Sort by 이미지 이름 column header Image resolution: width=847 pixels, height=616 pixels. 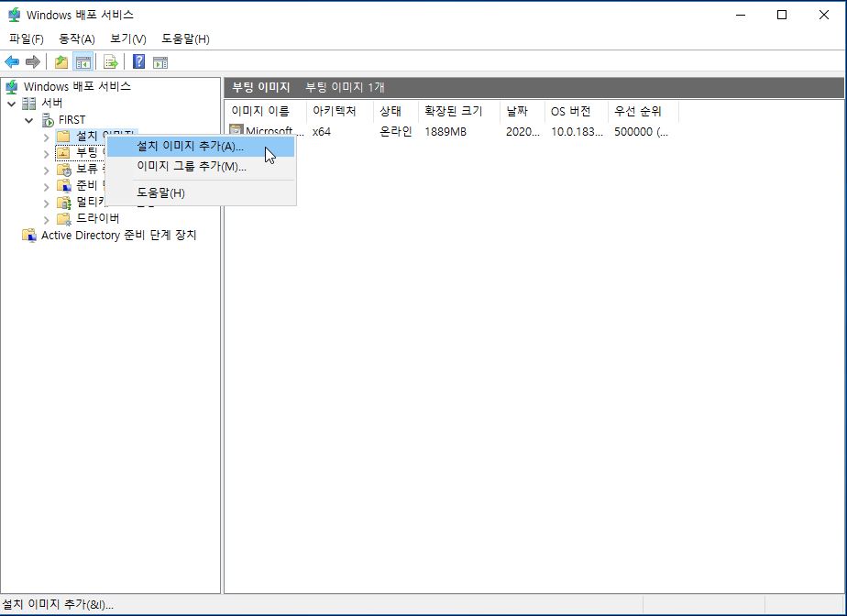point(266,111)
